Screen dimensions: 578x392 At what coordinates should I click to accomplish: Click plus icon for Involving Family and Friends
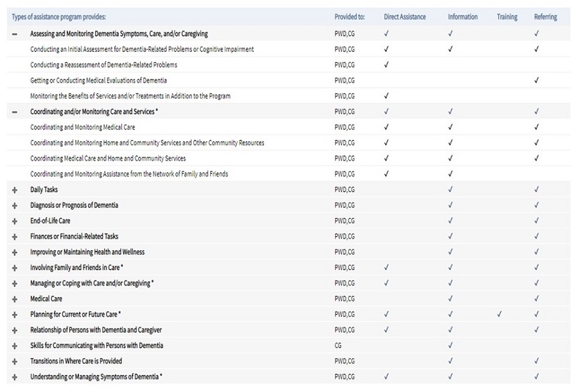pyautogui.click(x=14, y=268)
